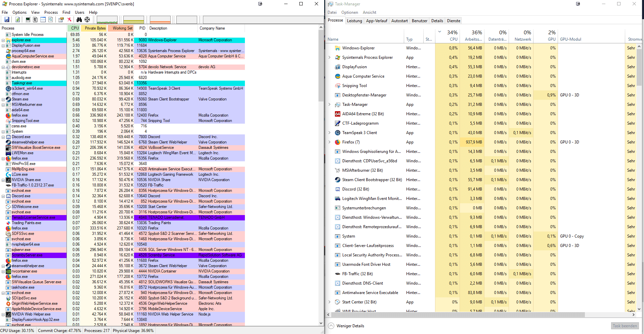Click the ts3client_win64.exe TeamSpeak icon
The height and width of the screenshot is (334, 644).
(x=8, y=88)
